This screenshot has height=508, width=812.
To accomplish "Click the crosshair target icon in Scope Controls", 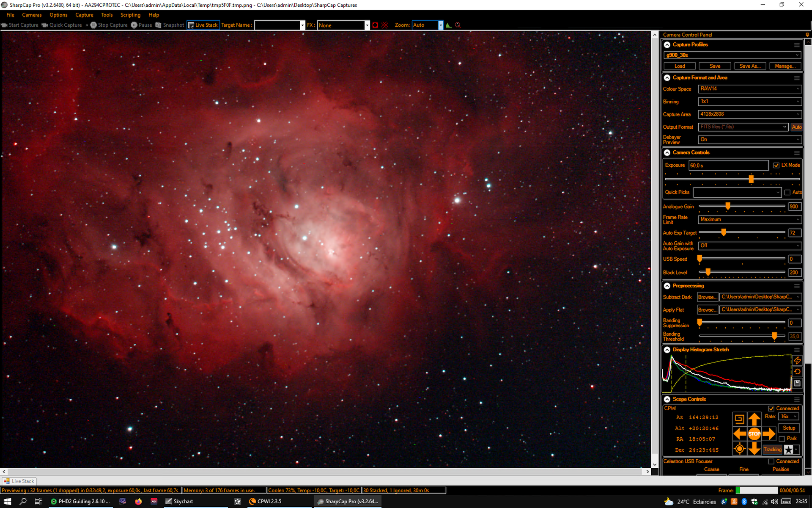I will tap(740, 449).
